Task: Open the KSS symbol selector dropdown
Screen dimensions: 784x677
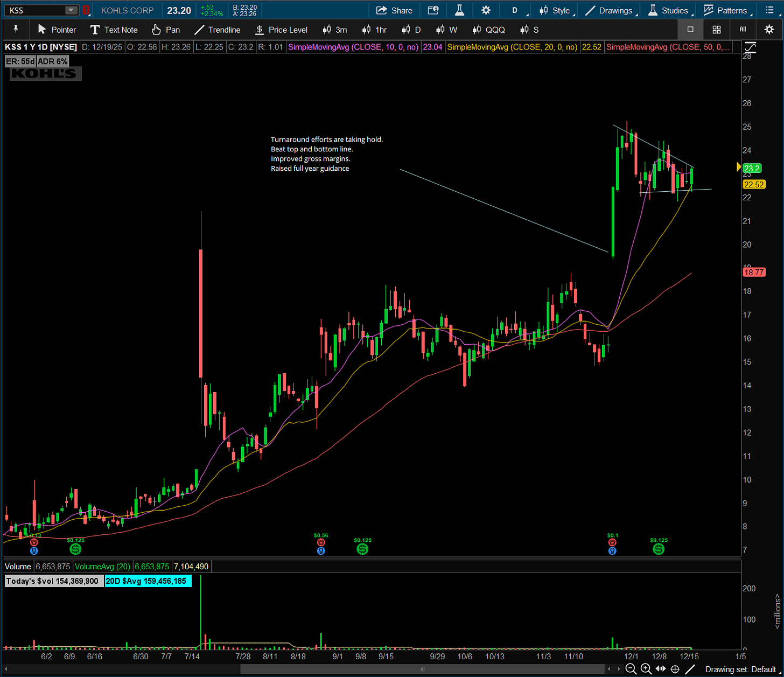Action: coord(71,10)
